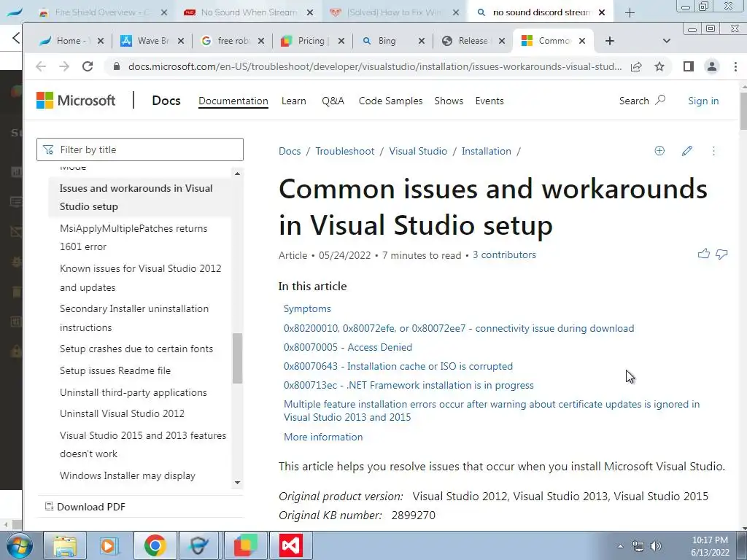Go back in Chrome history
Image resolution: width=747 pixels, height=560 pixels.
click(41, 66)
